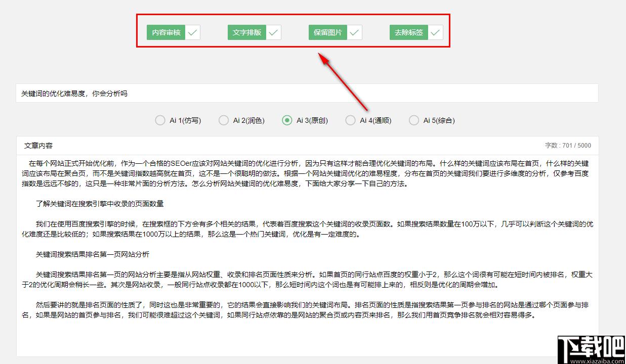Click the 字数 word count indicator

(567, 146)
